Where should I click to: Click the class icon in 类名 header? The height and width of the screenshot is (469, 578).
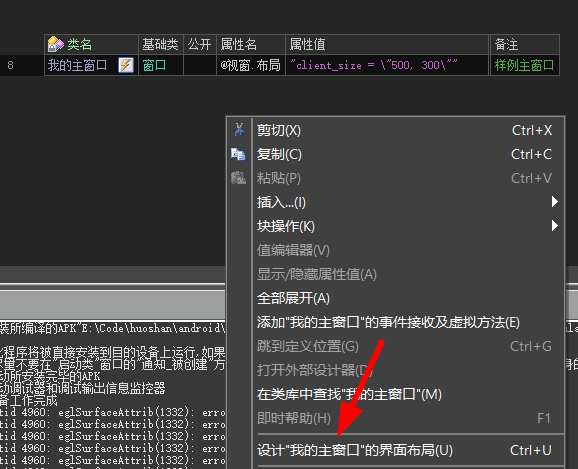point(56,44)
